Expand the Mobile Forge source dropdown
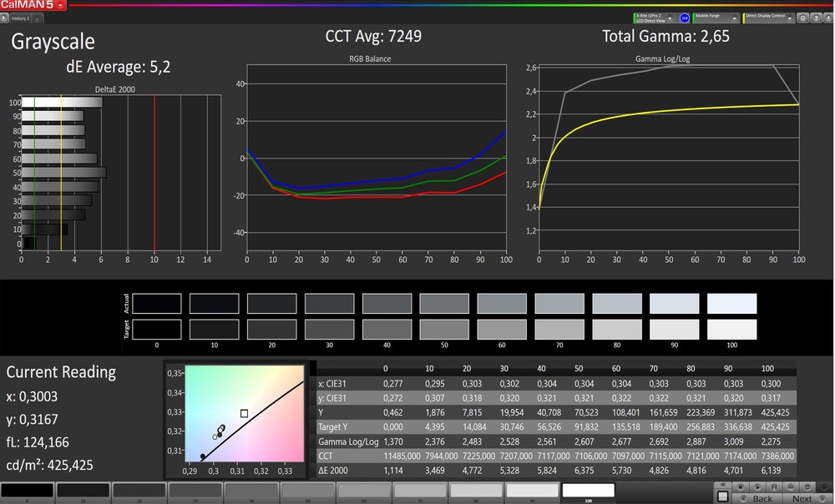 tap(734, 18)
